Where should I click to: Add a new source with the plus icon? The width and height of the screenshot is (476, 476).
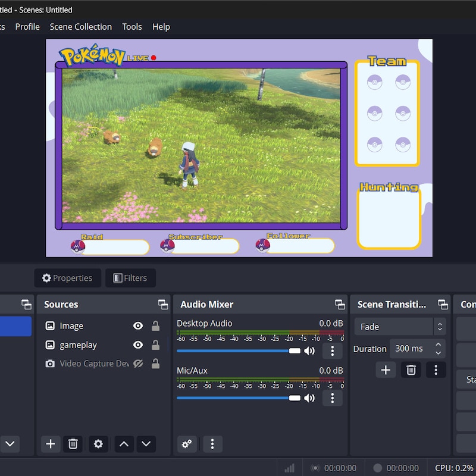(50, 444)
